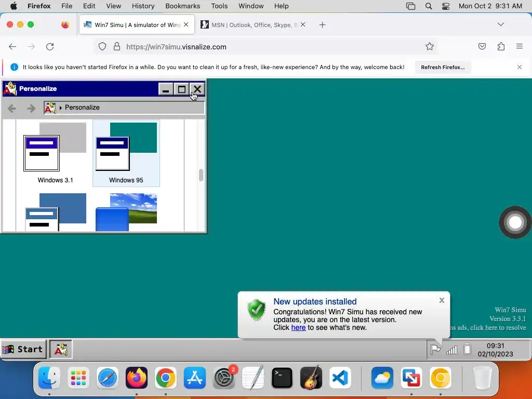Click the Personalize address bar icon

click(x=50, y=108)
